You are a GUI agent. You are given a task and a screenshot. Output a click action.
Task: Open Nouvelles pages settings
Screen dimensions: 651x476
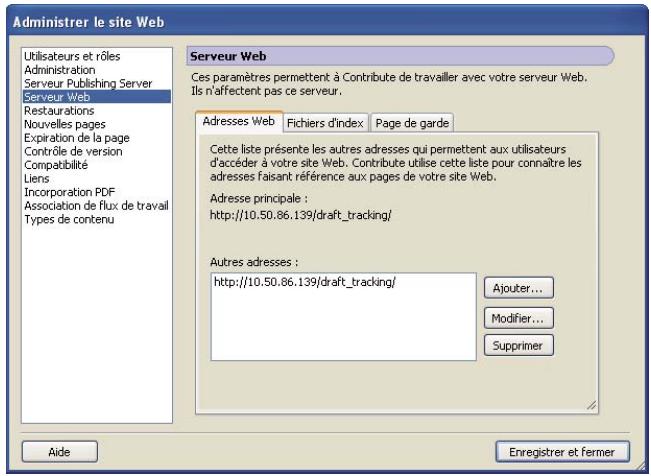click(x=97, y=124)
